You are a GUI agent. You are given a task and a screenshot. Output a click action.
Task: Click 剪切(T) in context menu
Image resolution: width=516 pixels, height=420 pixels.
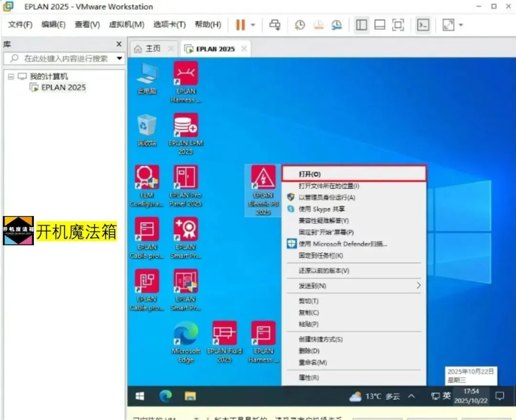[354, 301]
